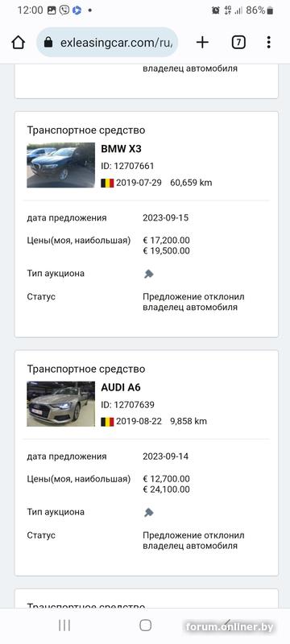Image resolution: width=290 pixels, height=644 pixels.
Task: Tap the Android home navigation button
Action: point(146,625)
